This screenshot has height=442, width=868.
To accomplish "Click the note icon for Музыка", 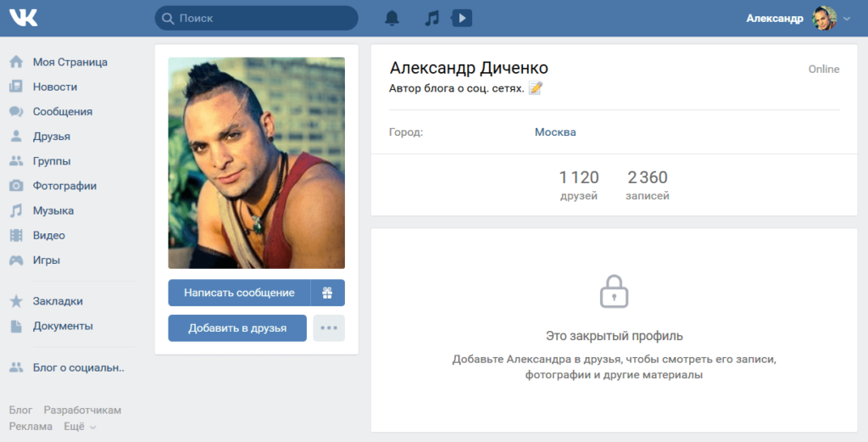I will 16,210.
